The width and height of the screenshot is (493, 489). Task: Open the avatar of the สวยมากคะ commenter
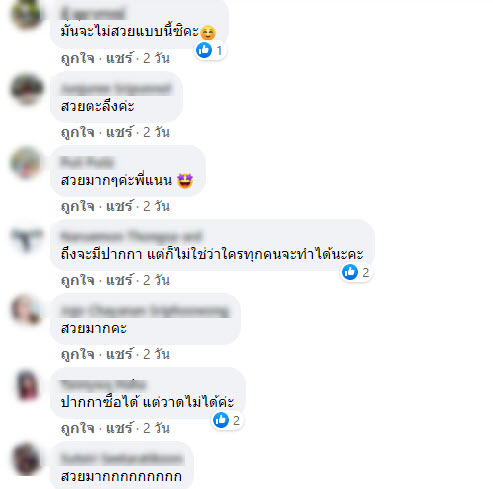(x=27, y=310)
